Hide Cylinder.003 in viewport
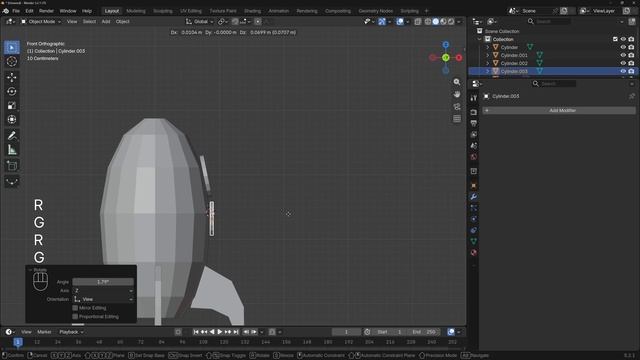Screen dimensions: 640x360 [623, 71]
